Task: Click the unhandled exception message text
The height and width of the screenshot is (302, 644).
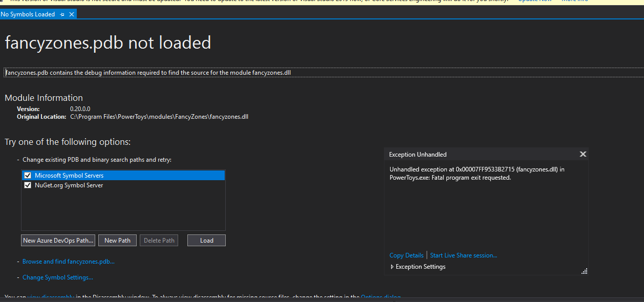Action: (x=477, y=174)
